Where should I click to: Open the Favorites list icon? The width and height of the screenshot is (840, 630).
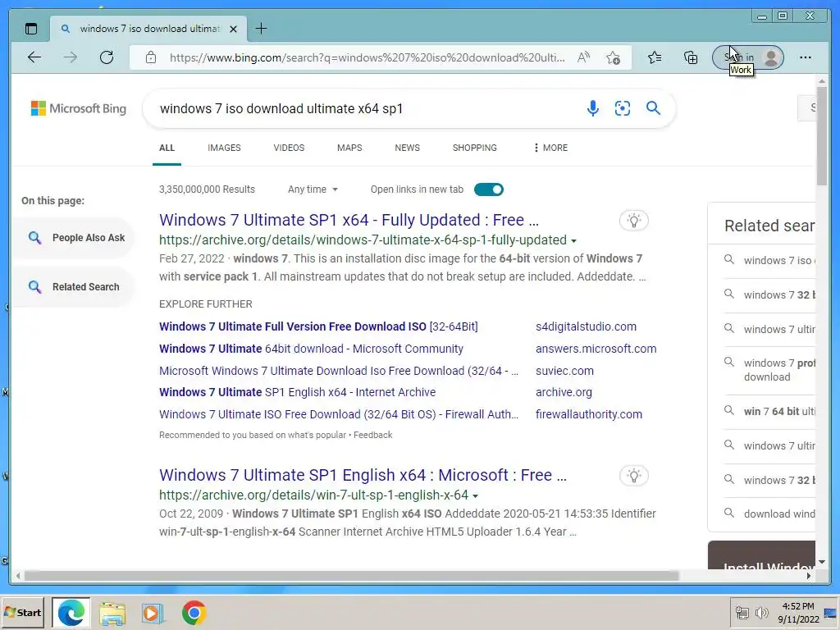coord(654,57)
